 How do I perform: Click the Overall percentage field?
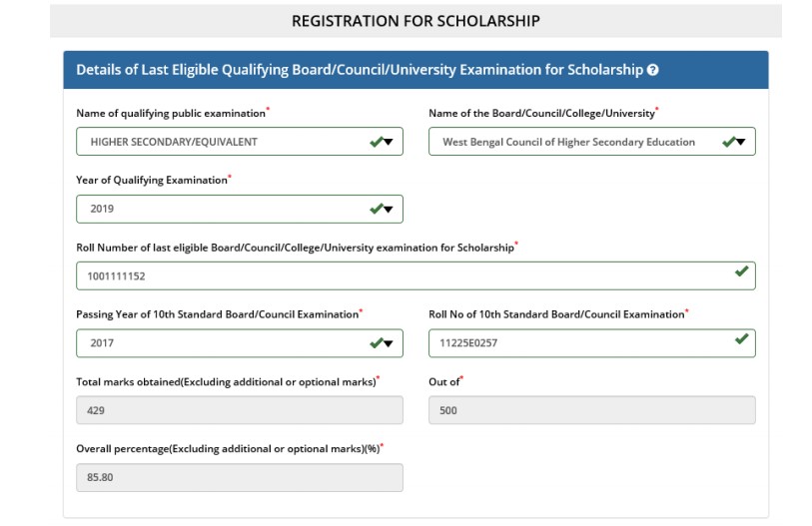240,477
